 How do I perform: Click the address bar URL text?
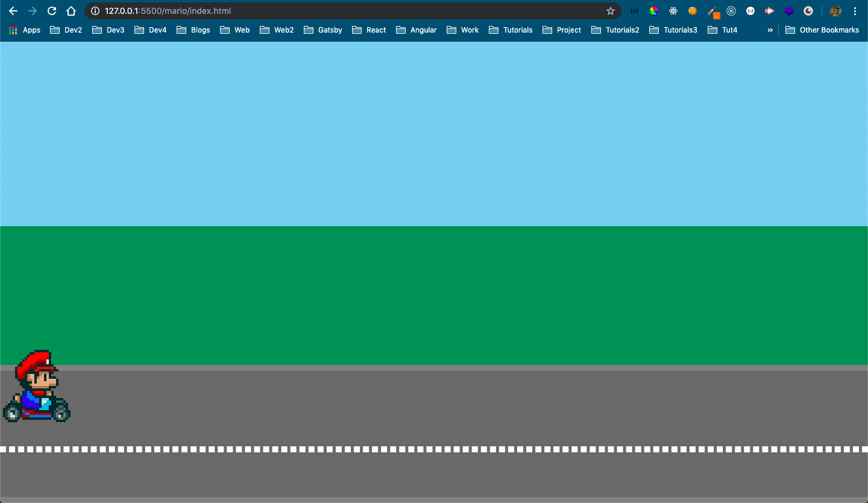[168, 11]
